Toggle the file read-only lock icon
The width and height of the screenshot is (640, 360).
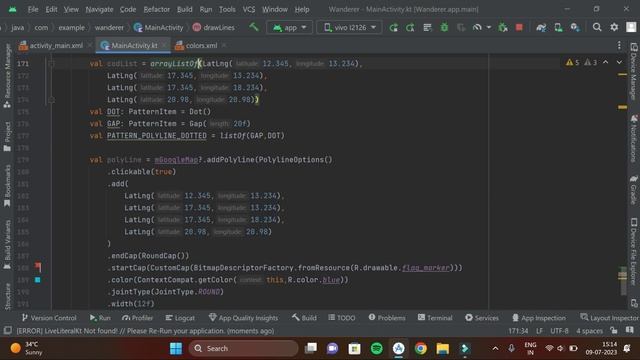613,331
